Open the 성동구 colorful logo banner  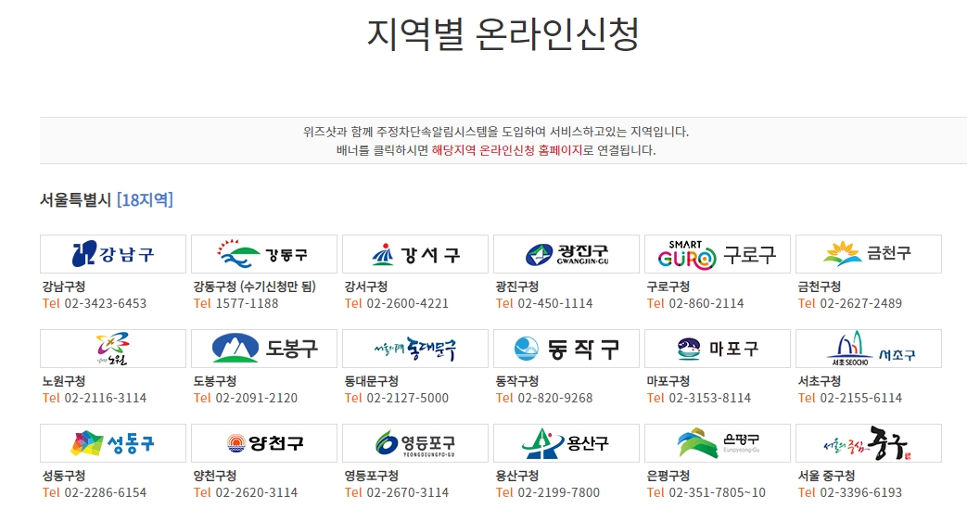[113, 443]
